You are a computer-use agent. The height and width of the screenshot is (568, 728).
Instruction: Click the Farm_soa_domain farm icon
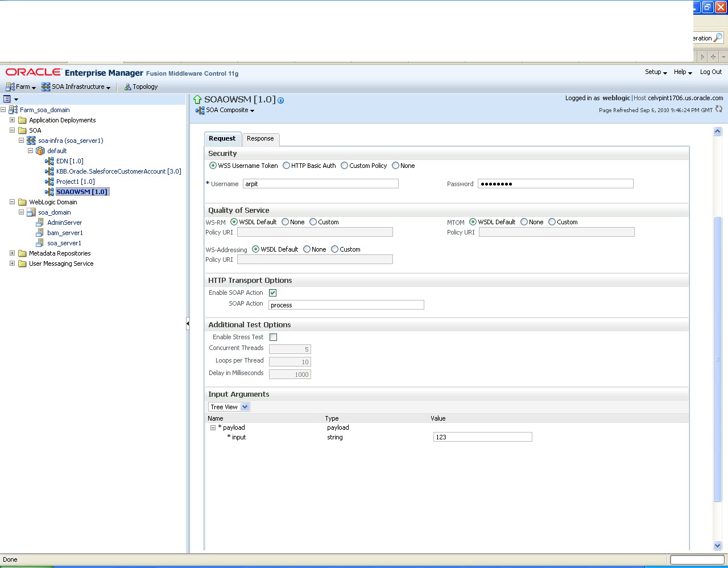coord(13,110)
